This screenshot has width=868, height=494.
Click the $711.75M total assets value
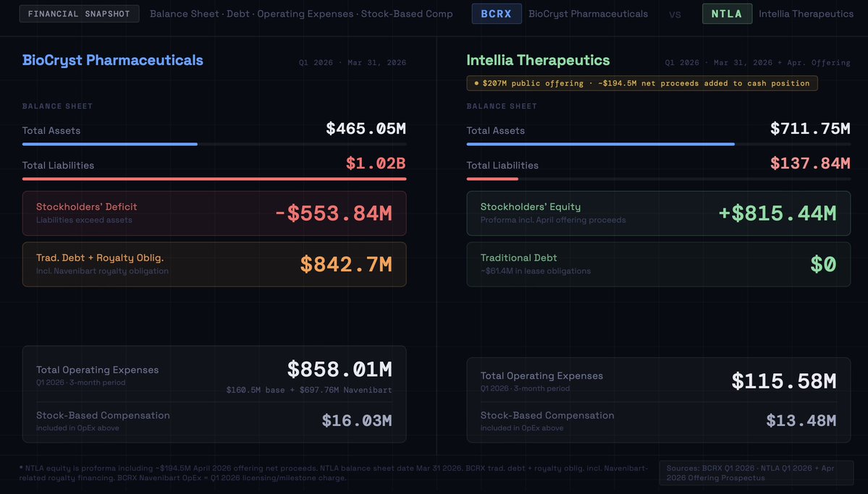point(810,129)
